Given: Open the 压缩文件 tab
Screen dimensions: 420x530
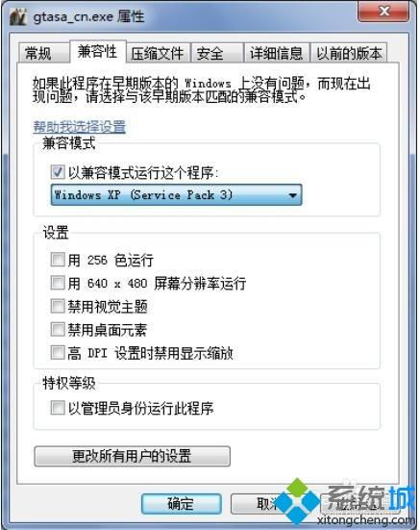Looking at the screenshot, I should coord(158,53).
